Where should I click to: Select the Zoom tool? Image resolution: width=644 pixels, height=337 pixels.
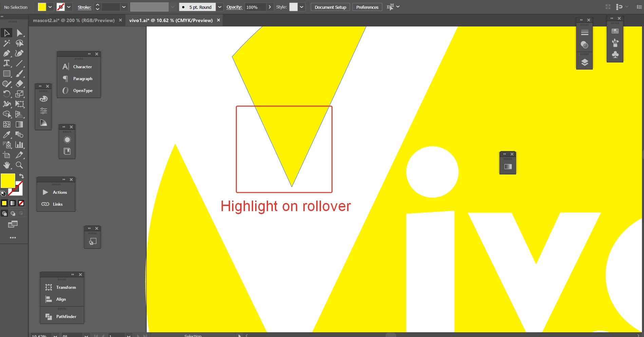coord(19,165)
